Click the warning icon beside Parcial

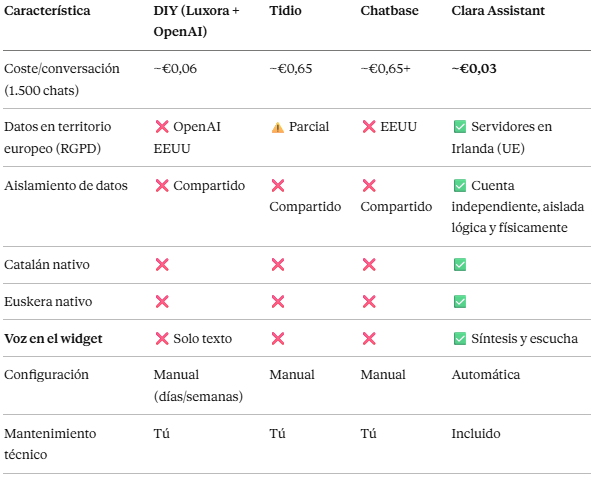[278, 127]
